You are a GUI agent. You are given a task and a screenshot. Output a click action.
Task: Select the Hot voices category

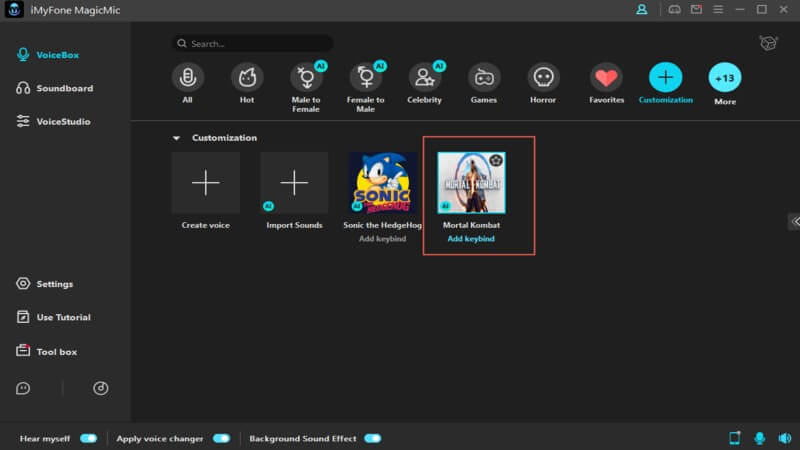247,83
